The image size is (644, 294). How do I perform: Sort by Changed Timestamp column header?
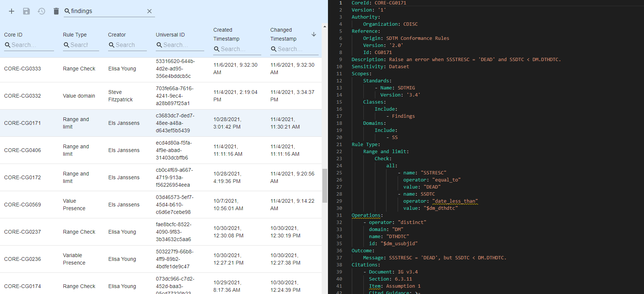click(284, 34)
